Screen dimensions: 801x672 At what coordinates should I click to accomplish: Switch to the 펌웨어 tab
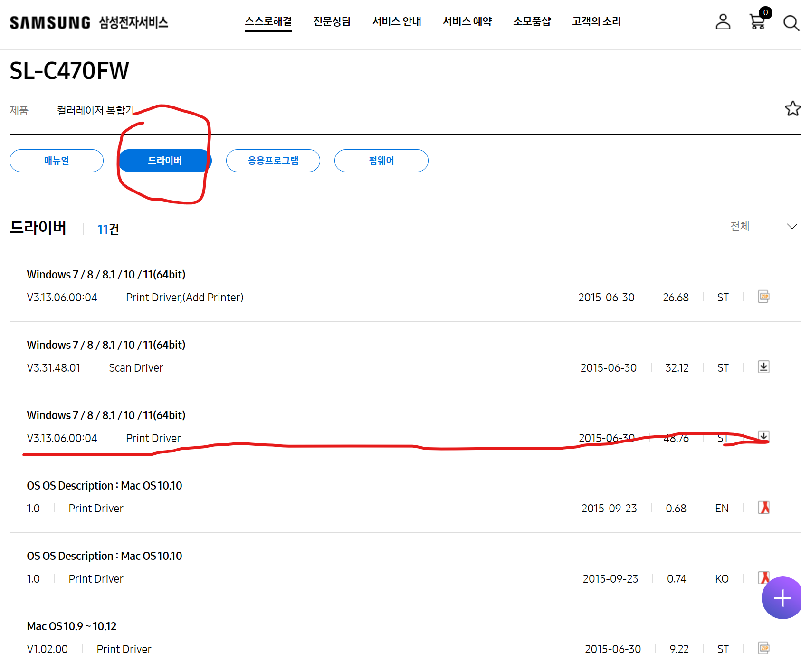pyautogui.click(x=381, y=161)
